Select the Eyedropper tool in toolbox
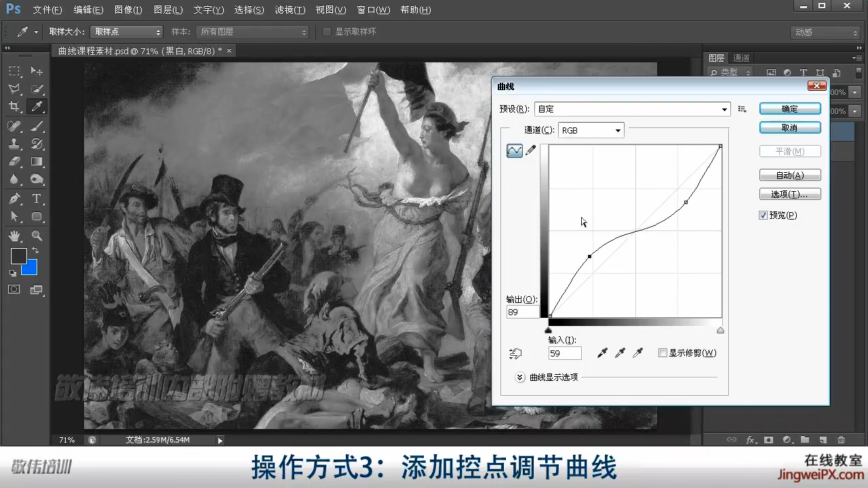Screen dimensions: 868x488 click(x=37, y=106)
